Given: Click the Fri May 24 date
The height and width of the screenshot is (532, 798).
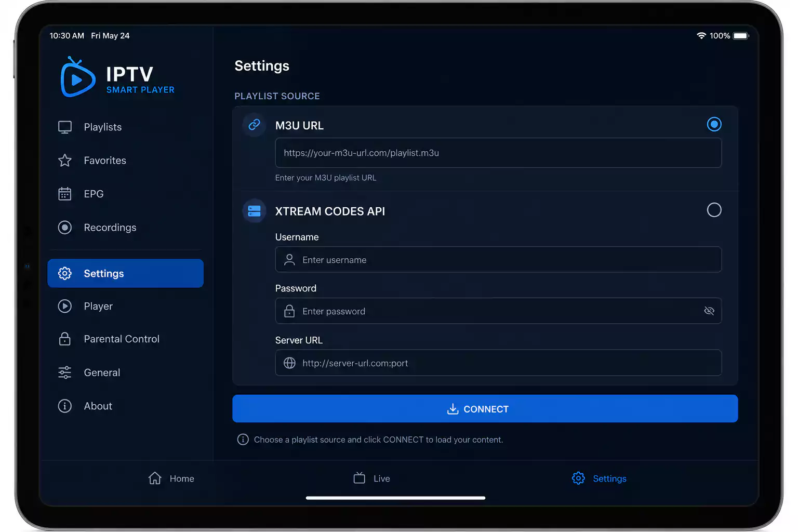Looking at the screenshot, I should pyautogui.click(x=110, y=36).
